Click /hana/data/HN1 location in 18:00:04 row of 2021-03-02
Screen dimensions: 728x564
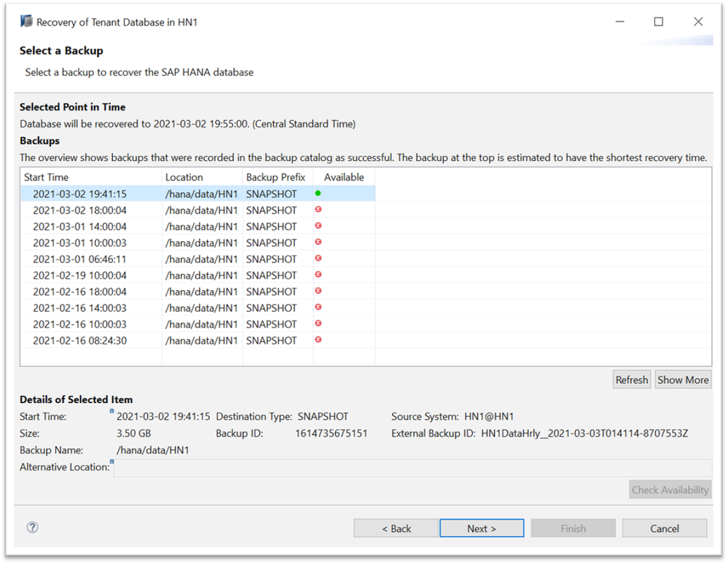pyautogui.click(x=202, y=211)
